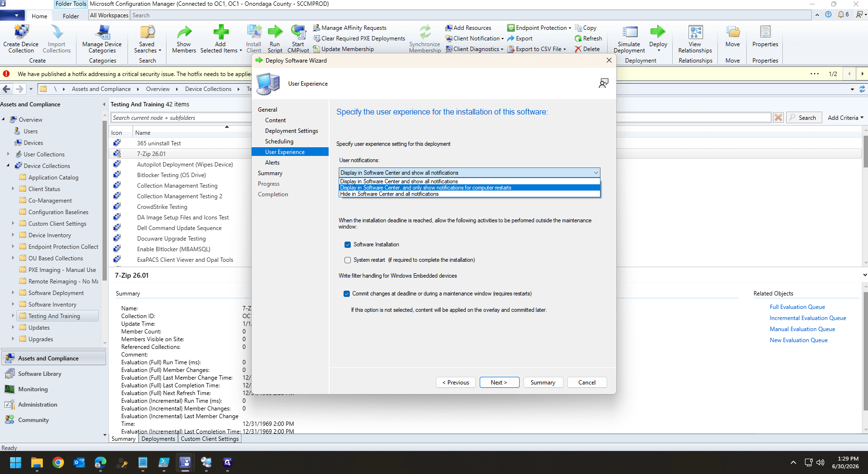Open the Add Criteria dropdown
Viewport: 868px width, 474px height.
pos(845,118)
